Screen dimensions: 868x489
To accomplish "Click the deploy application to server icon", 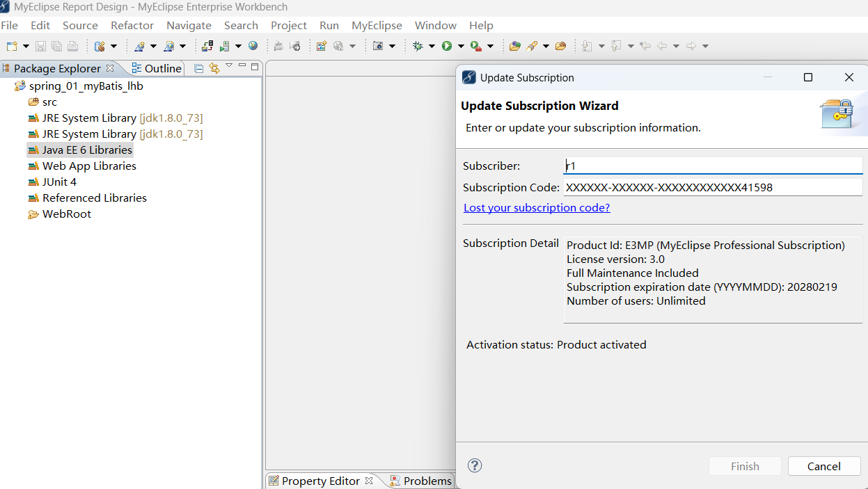I will [x=207, y=46].
